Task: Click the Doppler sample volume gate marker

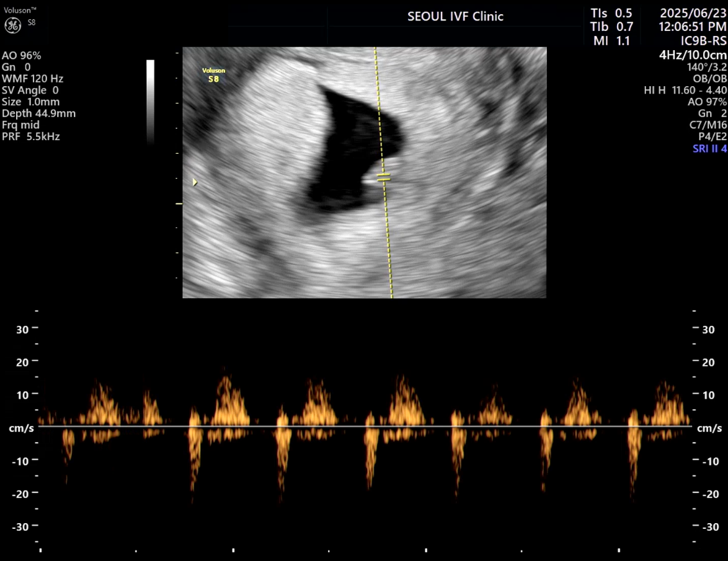Action: coord(384,178)
